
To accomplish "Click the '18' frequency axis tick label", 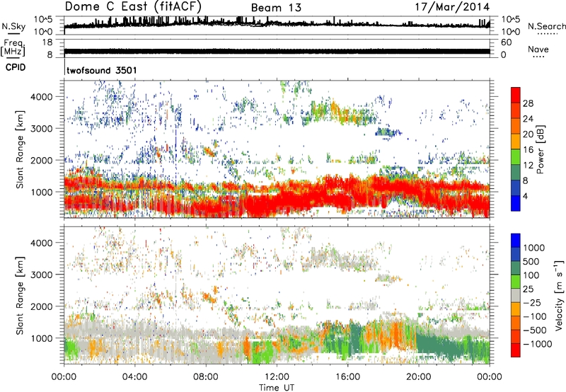I will click(47, 42).
